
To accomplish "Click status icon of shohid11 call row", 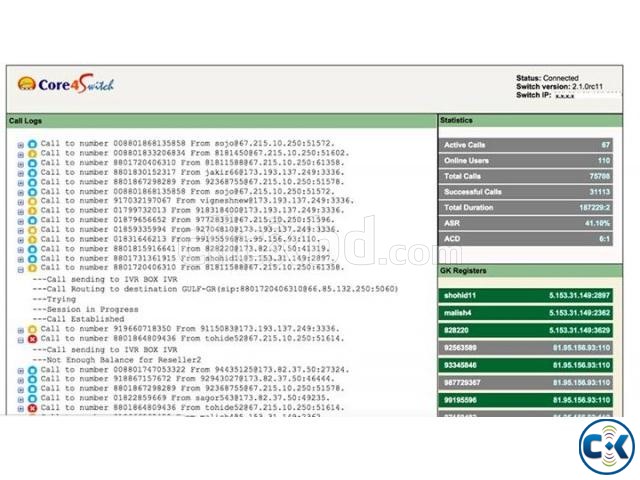I will [x=32, y=259].
